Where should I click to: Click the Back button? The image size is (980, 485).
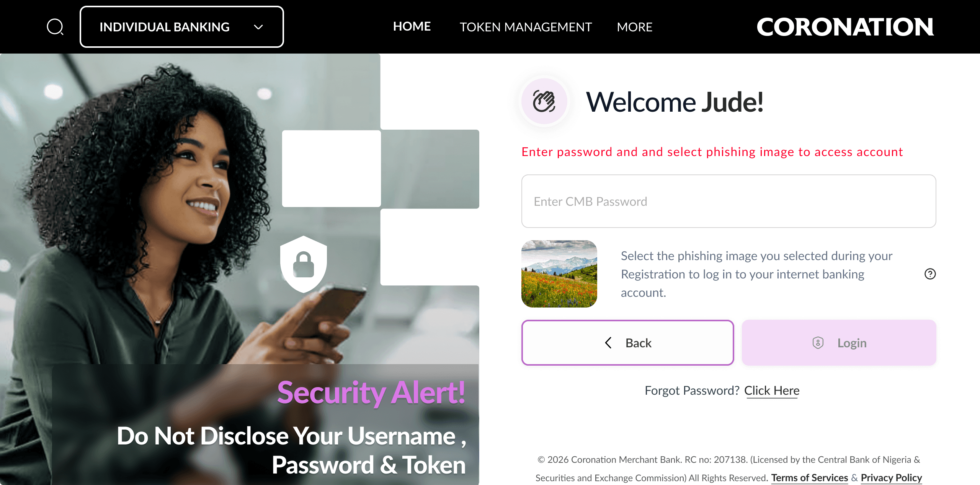pyautogui.click(x=628, y=343)
